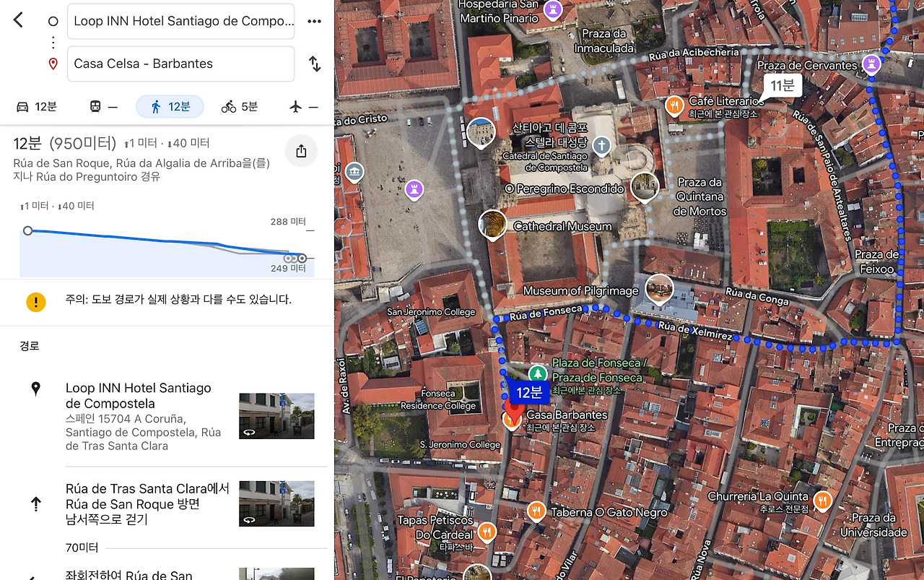Click the museum marker west of the square
Viewport: 924px width, 580px height.
tap(354, 172)
